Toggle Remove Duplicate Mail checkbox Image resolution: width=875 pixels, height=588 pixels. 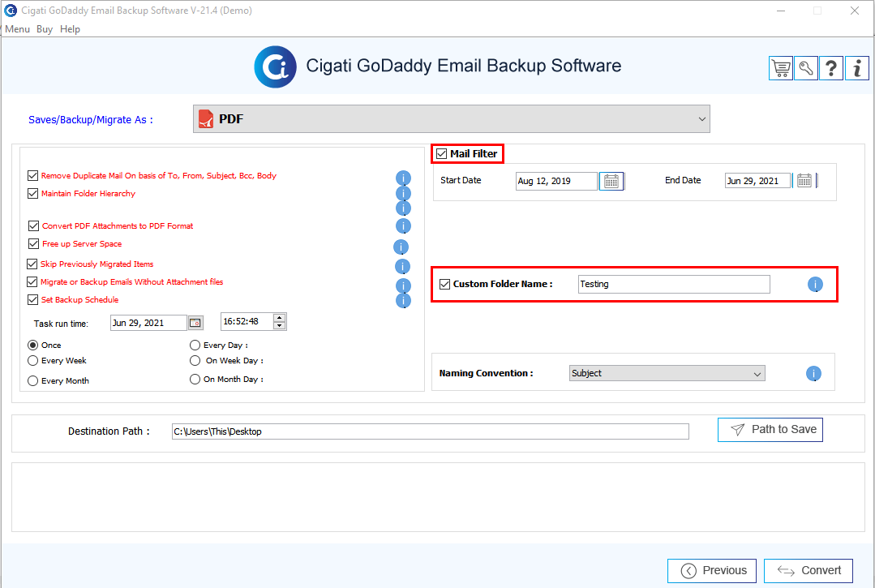33,176
